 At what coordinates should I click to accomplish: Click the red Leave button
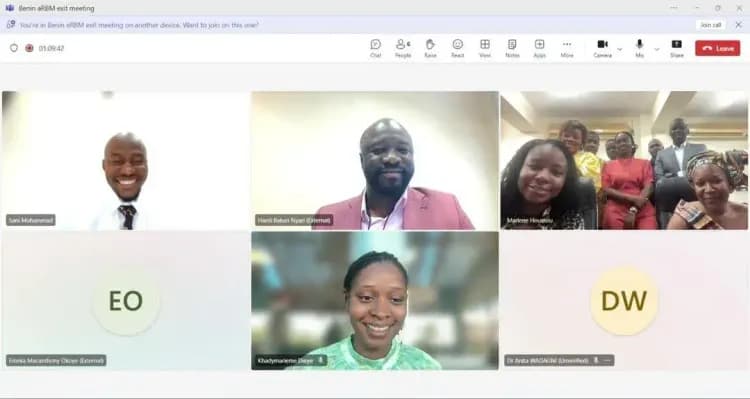(717, 48)
